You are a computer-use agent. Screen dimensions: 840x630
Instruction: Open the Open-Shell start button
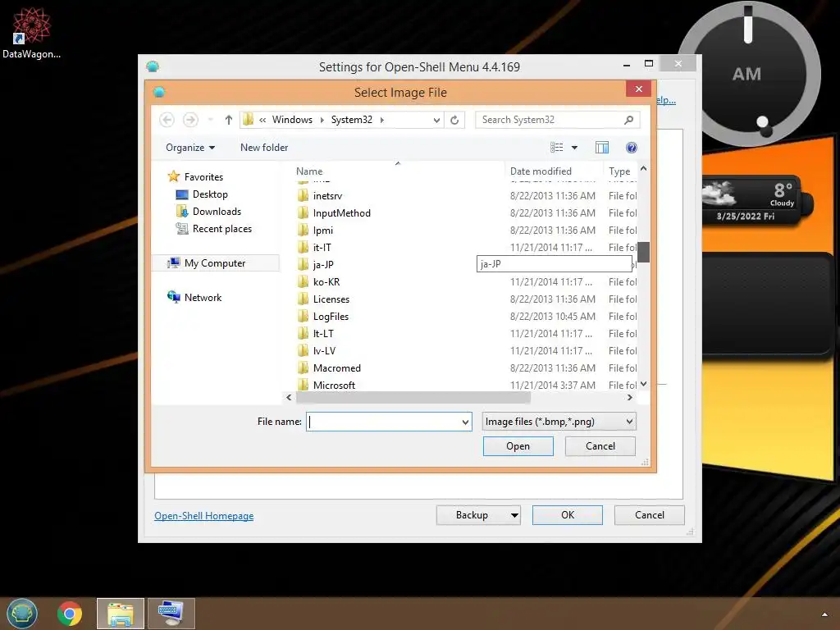click(x=22, y=614)
